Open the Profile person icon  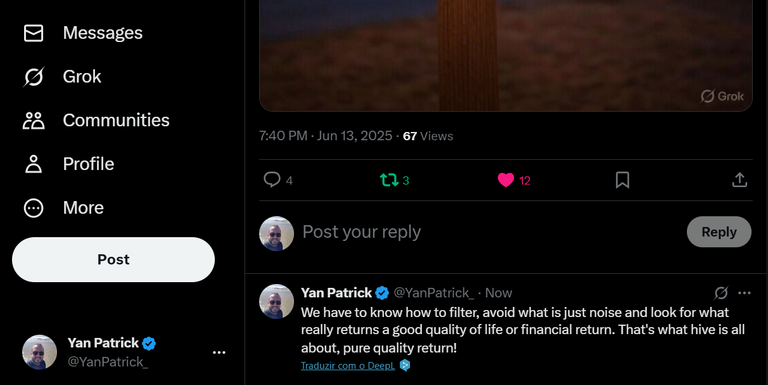pyautogui.click(x=33, y=164)
